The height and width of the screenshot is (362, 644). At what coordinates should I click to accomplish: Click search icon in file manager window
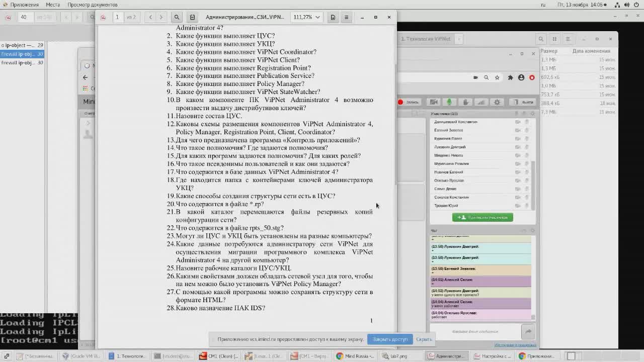[541, 39]
